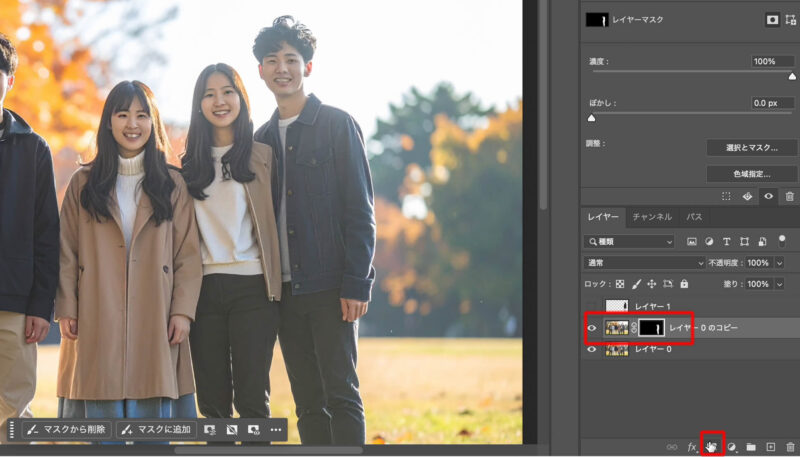The image size is (800, 457).
Task: Show レイヤー 1 via its visibility box
Action: 592,307
